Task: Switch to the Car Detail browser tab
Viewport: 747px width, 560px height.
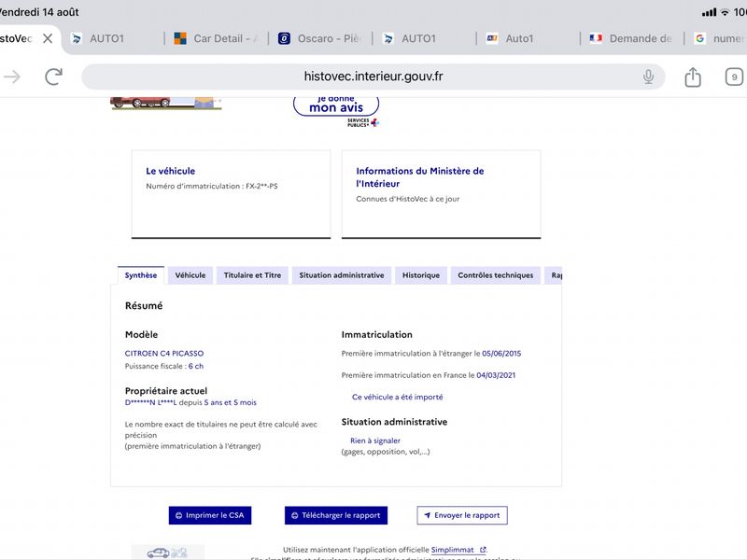Action: point(217,38)
